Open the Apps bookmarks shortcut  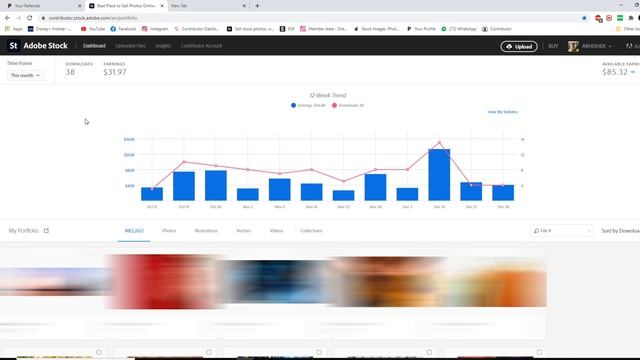pos(13,29)
